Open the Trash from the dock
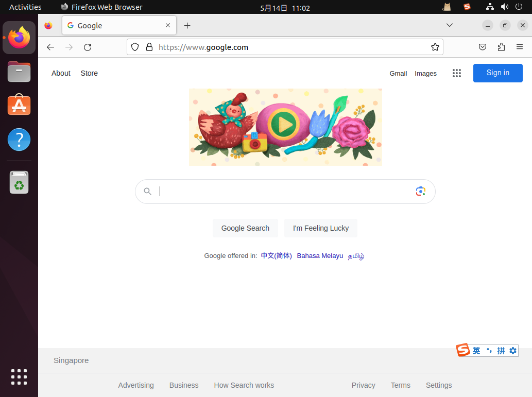The image size is (532, 397). click(x=19, y=182)
